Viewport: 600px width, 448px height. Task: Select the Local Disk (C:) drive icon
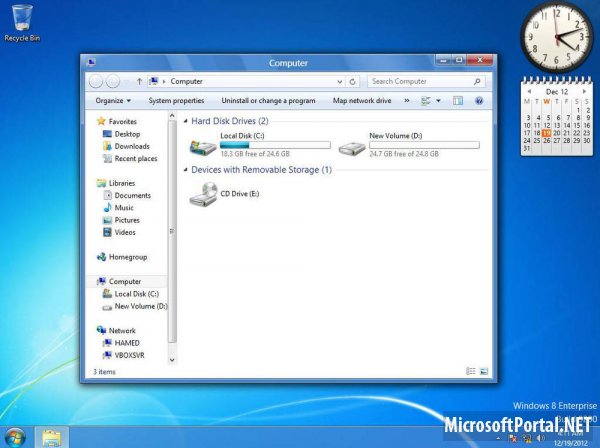(x=203, y=147)
